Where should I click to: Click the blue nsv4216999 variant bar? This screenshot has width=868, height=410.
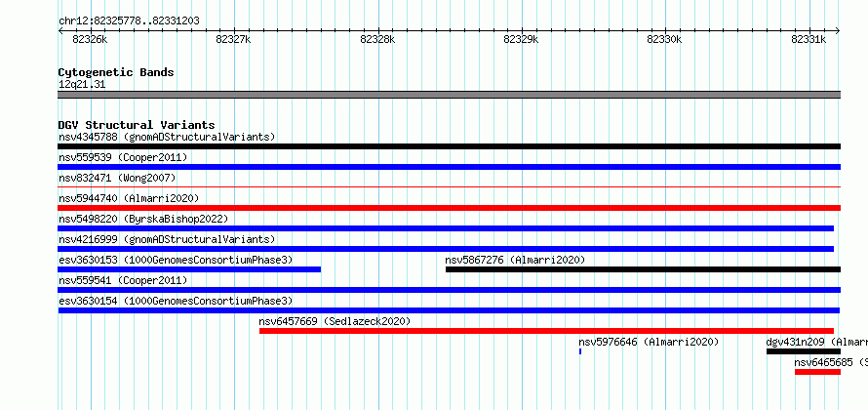pos(446,249)
